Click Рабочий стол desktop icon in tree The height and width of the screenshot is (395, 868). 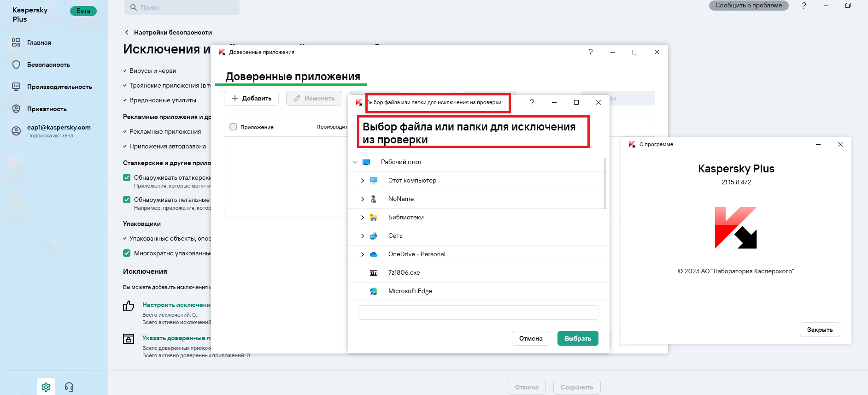click(x=366, y=162)
